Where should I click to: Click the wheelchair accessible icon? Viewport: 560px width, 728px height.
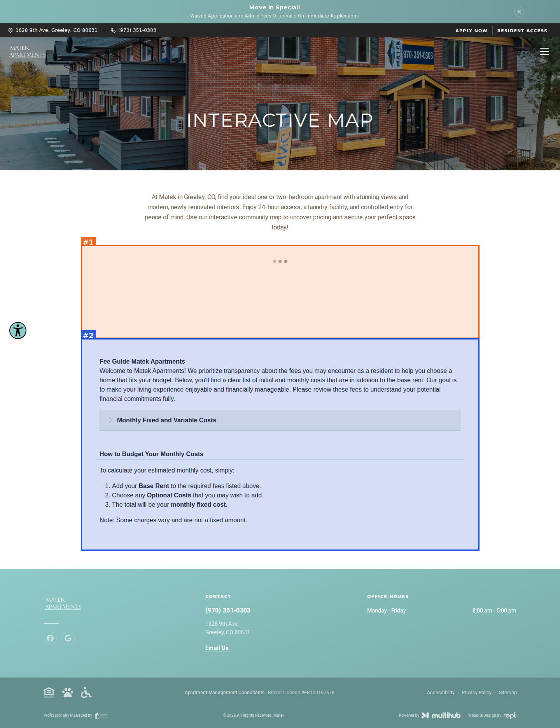86,693
